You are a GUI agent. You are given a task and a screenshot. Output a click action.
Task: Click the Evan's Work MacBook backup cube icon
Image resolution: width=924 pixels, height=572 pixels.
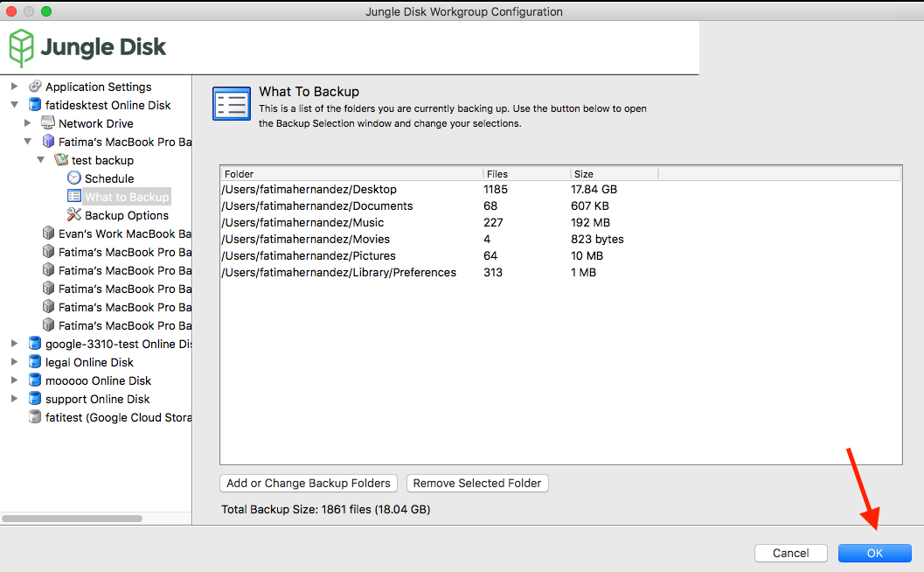(x=48, y=234)
